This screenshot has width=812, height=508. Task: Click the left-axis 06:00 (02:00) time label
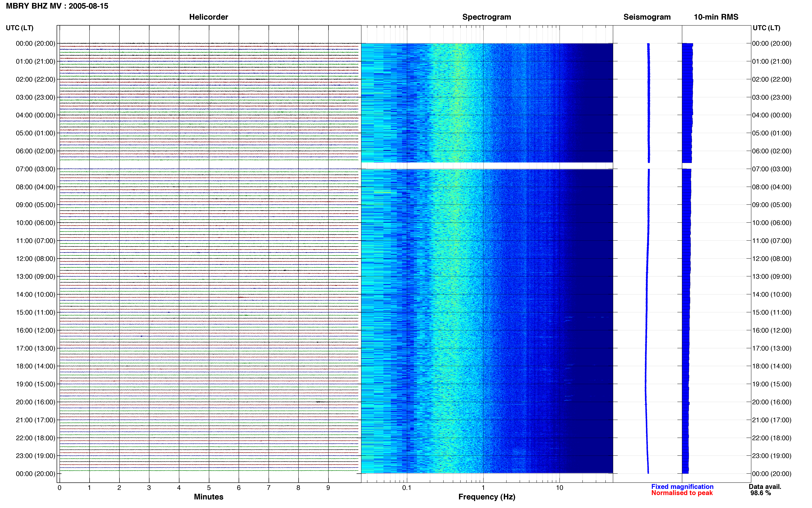point(36,151)
